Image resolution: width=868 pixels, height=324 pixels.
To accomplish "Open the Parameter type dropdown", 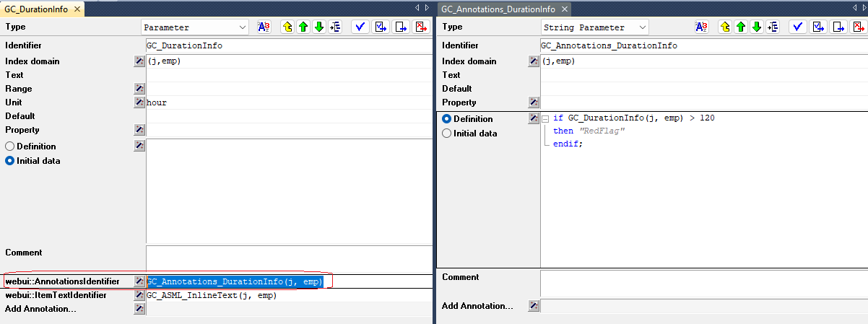I will tap(195, 27).
